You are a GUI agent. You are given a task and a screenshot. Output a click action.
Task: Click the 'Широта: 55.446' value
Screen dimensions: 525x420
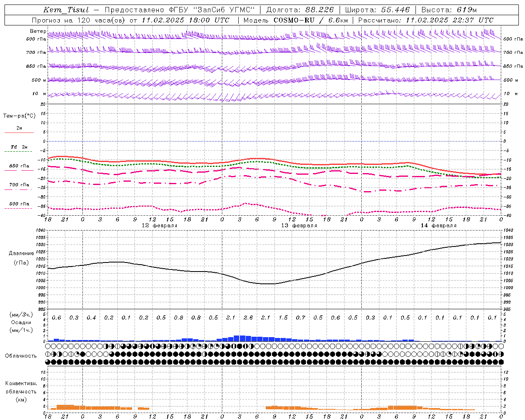[377, 10]
